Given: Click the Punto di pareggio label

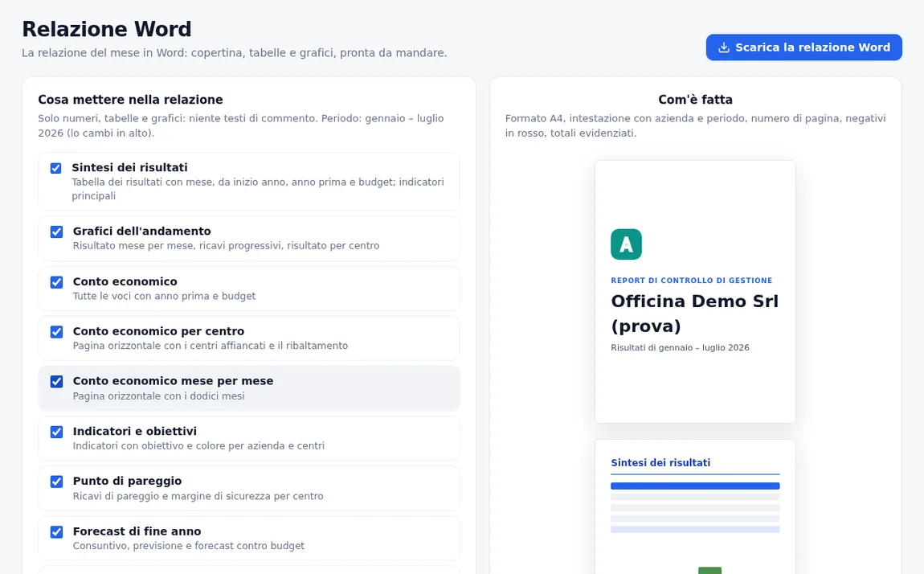Looking at the screenshot, I should point(127,481).
